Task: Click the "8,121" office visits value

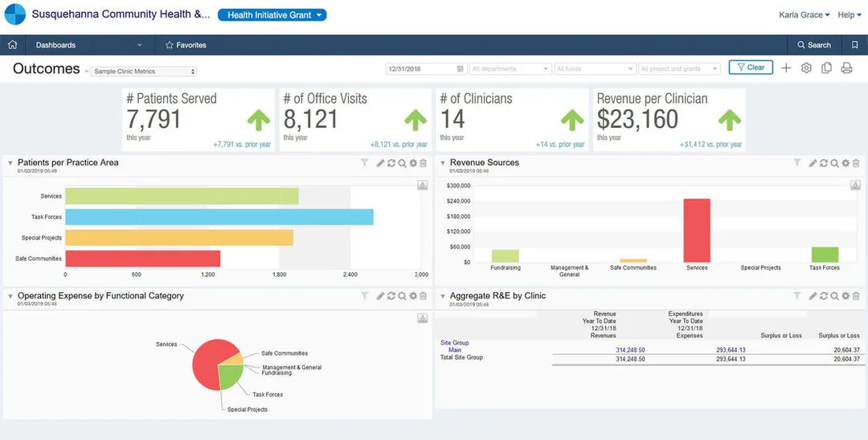Action: 310,119
